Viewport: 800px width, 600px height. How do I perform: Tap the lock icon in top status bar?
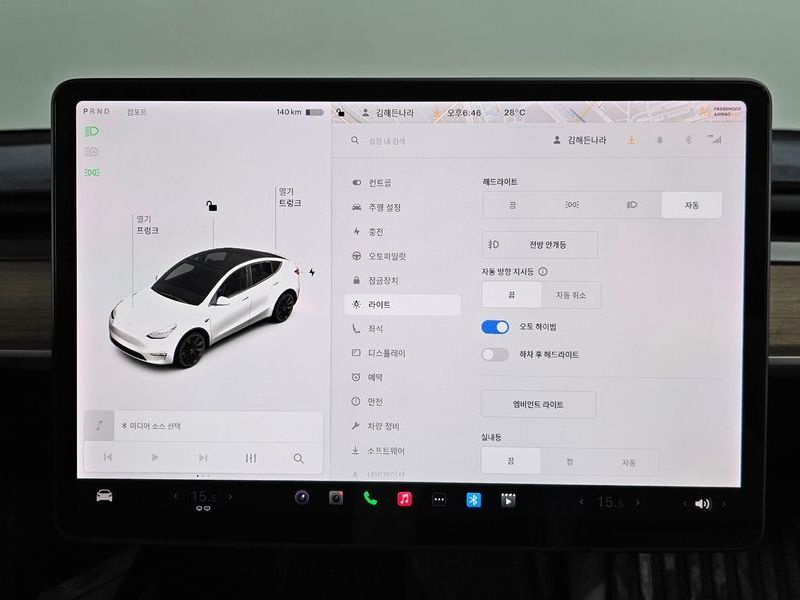341,112
